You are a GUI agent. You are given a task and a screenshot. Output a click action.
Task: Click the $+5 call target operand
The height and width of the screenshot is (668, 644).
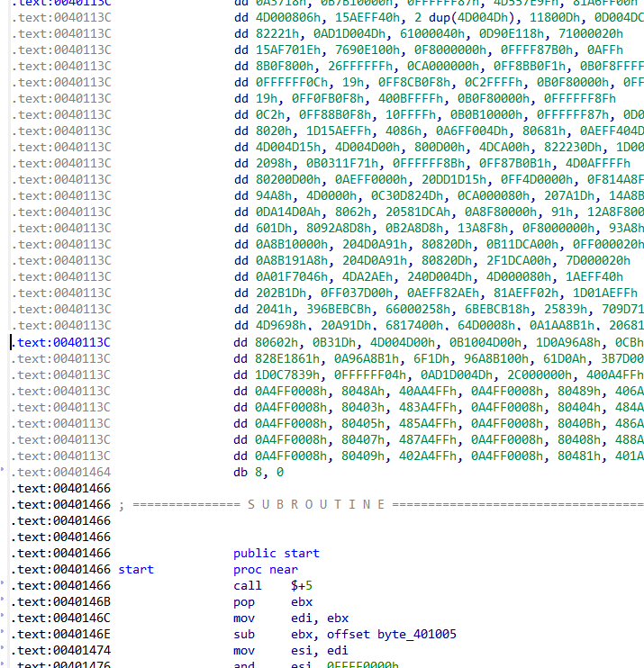302,586
